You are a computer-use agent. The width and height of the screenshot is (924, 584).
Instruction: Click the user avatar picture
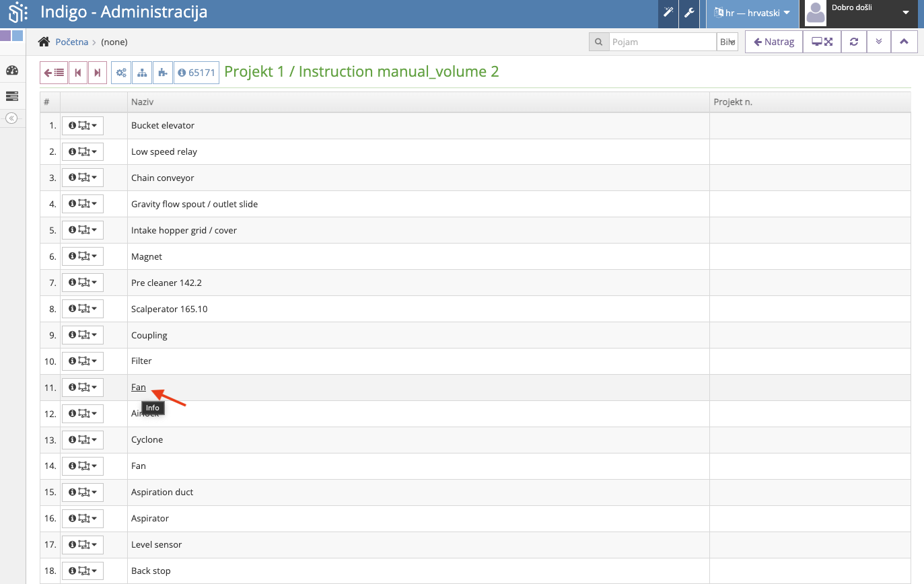pyautogui.click(x=816, y=13)
